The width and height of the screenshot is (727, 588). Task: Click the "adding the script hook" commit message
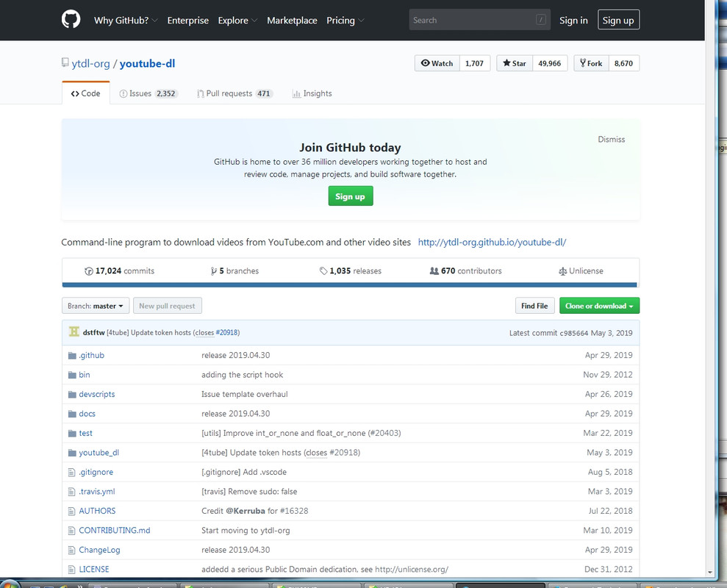[242, 375]
